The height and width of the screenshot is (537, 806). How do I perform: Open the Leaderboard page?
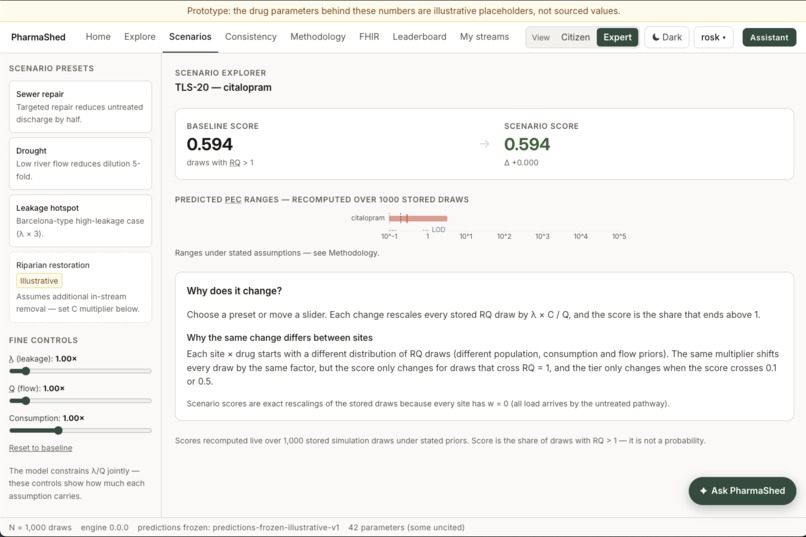point(419,36)
